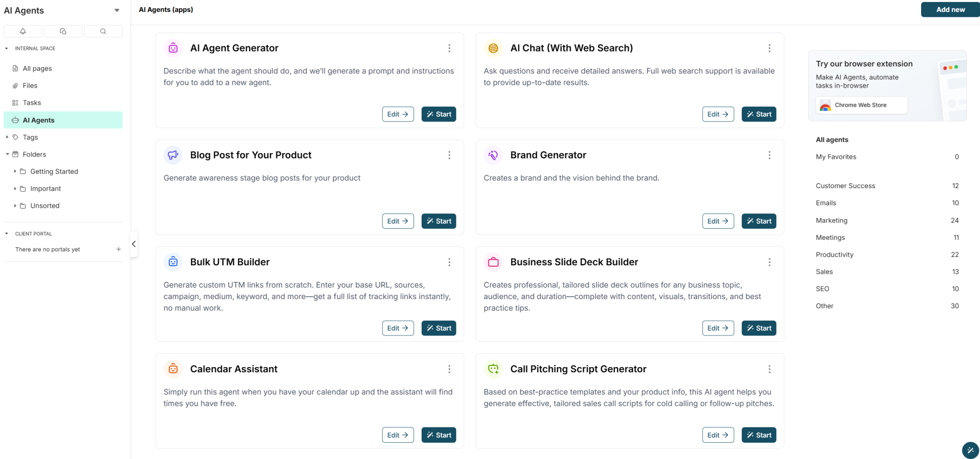Click the Add new button
Viewport: 980px width, 459px height.
[x=950, y=10]
